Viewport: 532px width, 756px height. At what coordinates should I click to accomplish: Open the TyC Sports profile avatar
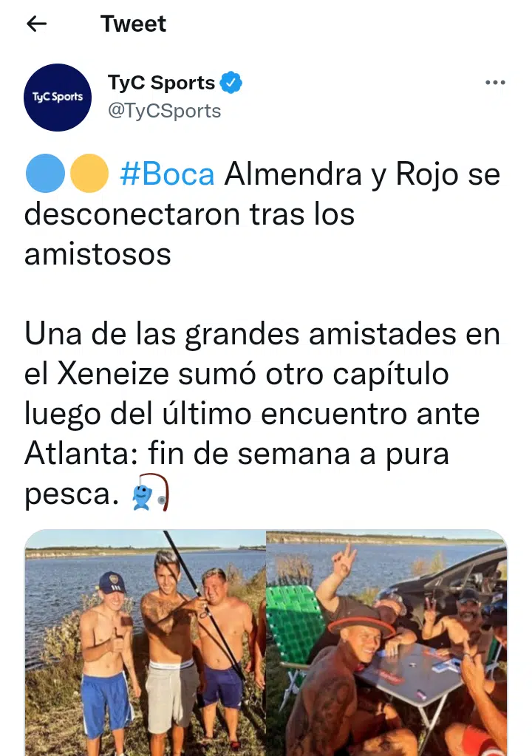point(58,97)
